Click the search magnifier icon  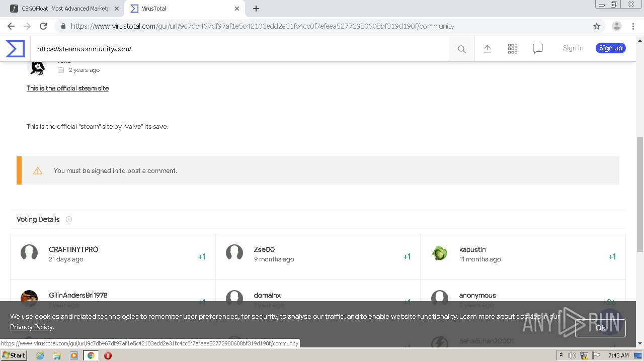pyautogui.click(x=461, y=49)
